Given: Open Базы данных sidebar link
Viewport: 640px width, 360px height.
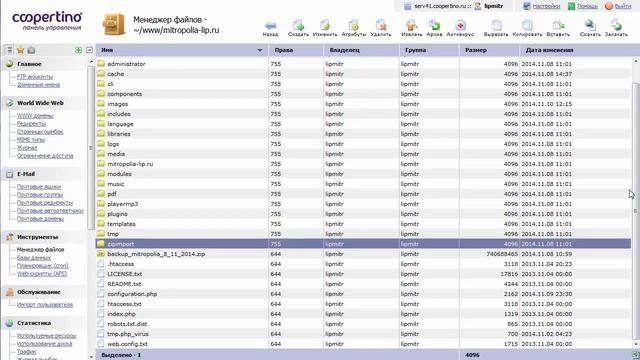Looking at the screenshot, I should coord(34,258).
